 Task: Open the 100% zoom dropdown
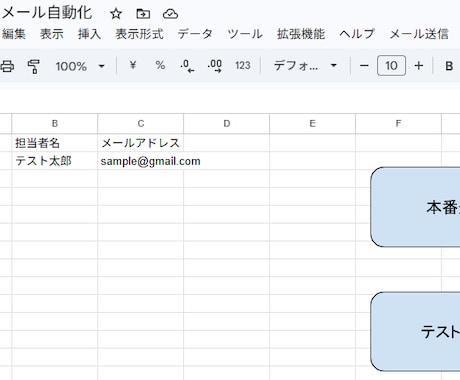tap(80, 66)
